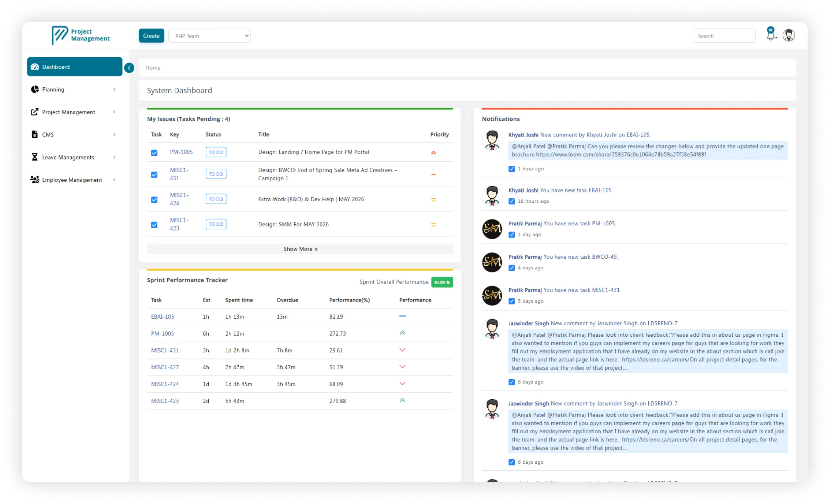Click highest priority icon for PM-1005
This screenshot has width=830, height=504.
[x=433, y=152]
